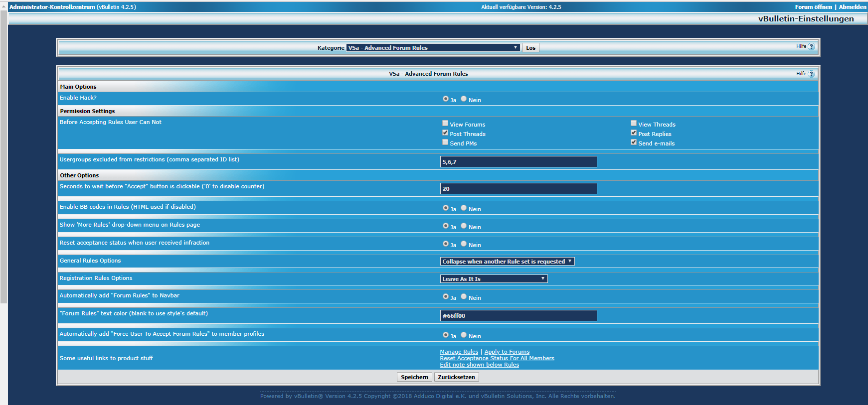Open the Manage Rules link
Screen dimensions: 868x405
(x=459, y=352)
